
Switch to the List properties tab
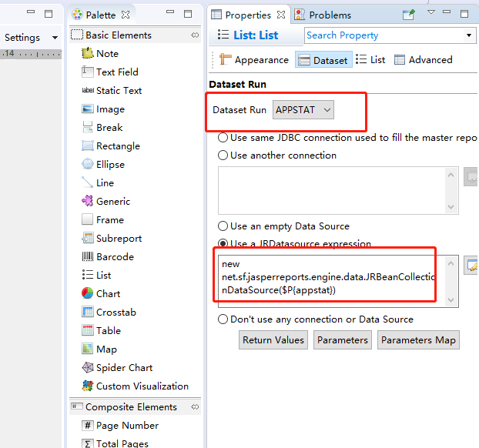tap(370, 59)
